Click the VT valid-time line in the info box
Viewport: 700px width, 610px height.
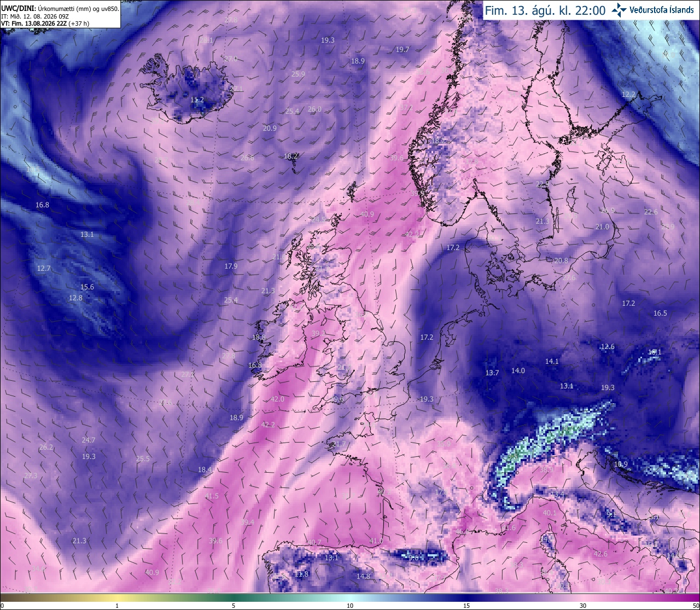tap(45, 24)
